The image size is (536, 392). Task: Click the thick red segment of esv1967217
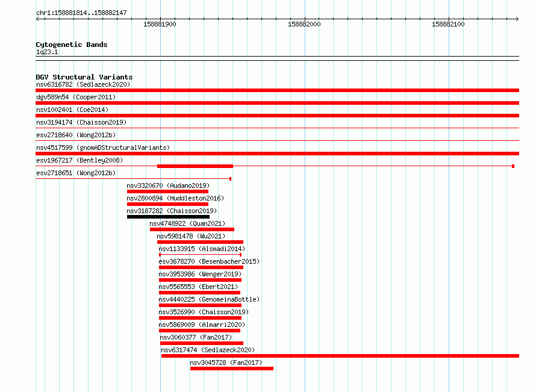coord(195,166)
